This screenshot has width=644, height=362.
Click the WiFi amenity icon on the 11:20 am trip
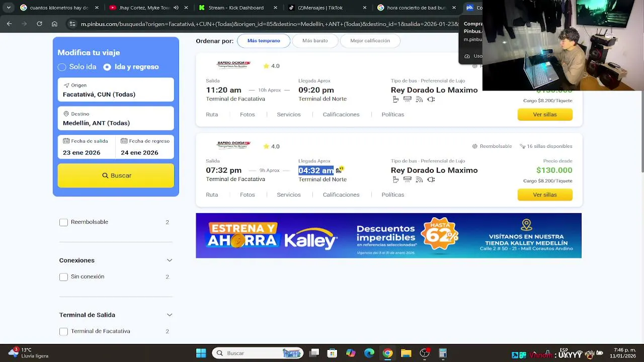pyautogui.click(x=419, y=100)
